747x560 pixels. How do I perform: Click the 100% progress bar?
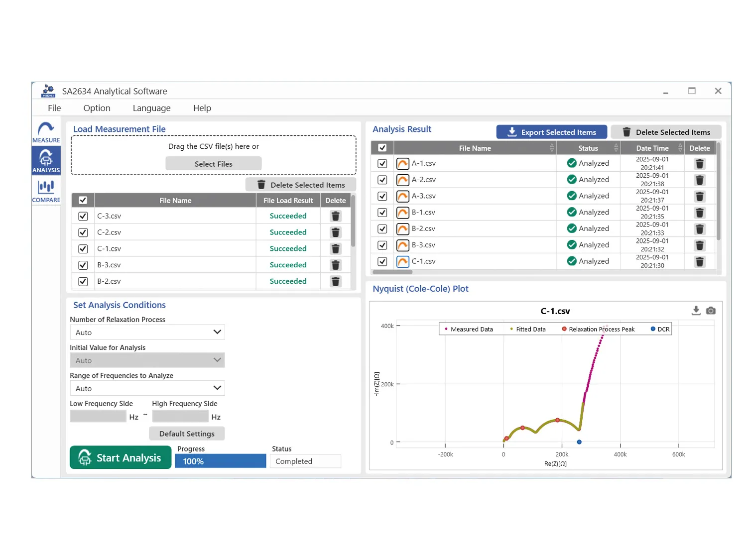[x=221, y=461]
